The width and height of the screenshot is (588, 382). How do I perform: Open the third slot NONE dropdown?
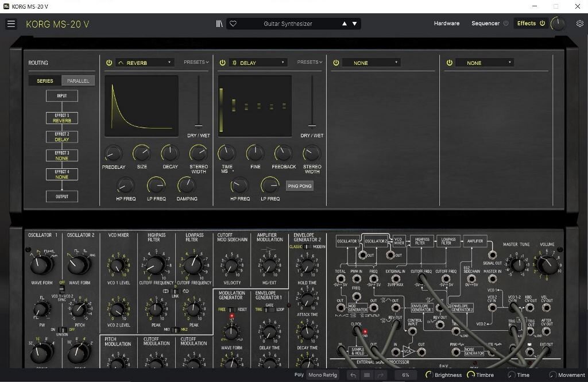click(x=372, y=63)
